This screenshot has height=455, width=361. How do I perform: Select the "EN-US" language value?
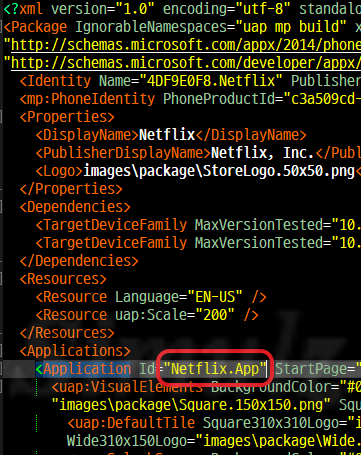215,297
